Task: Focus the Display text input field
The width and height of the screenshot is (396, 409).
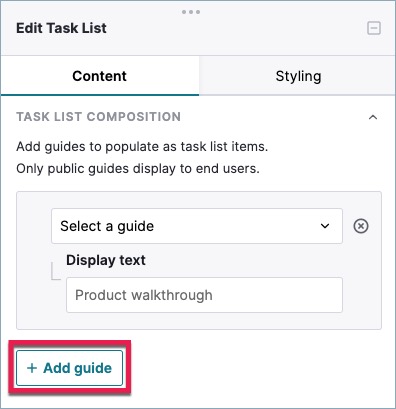Action: coord(204,295)
